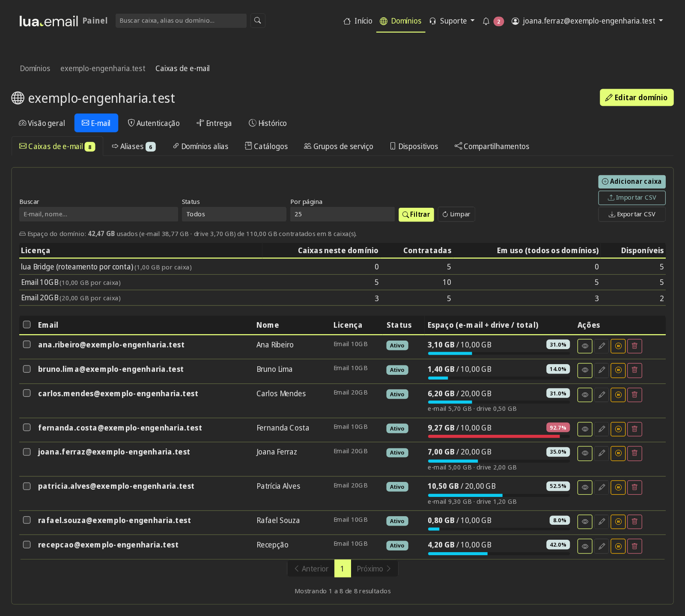Viewport: 685px width, 616px height.
Task: Click page 1 pagination button
Action: (342, 569)
